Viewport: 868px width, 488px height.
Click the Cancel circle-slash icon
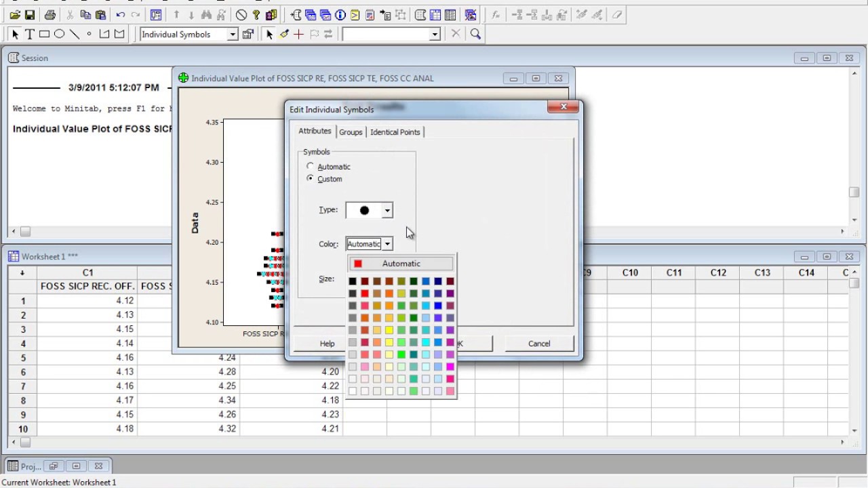[241, 15]
